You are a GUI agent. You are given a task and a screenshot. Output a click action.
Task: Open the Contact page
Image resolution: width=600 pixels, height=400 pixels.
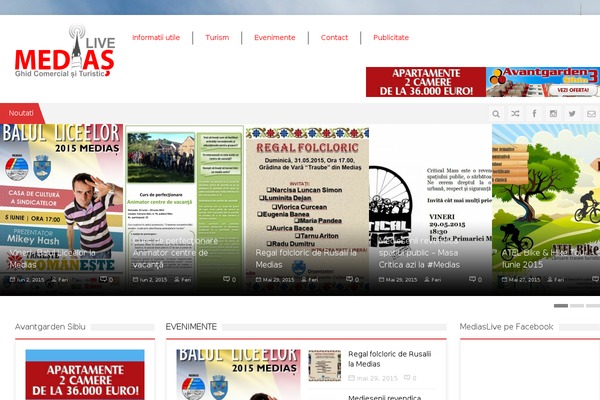334,38
